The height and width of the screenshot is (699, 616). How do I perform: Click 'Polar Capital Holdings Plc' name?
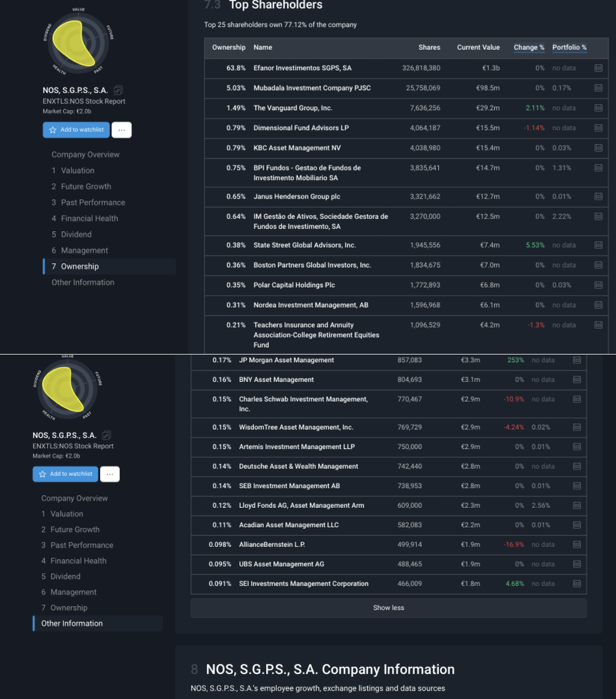point(294,285)
